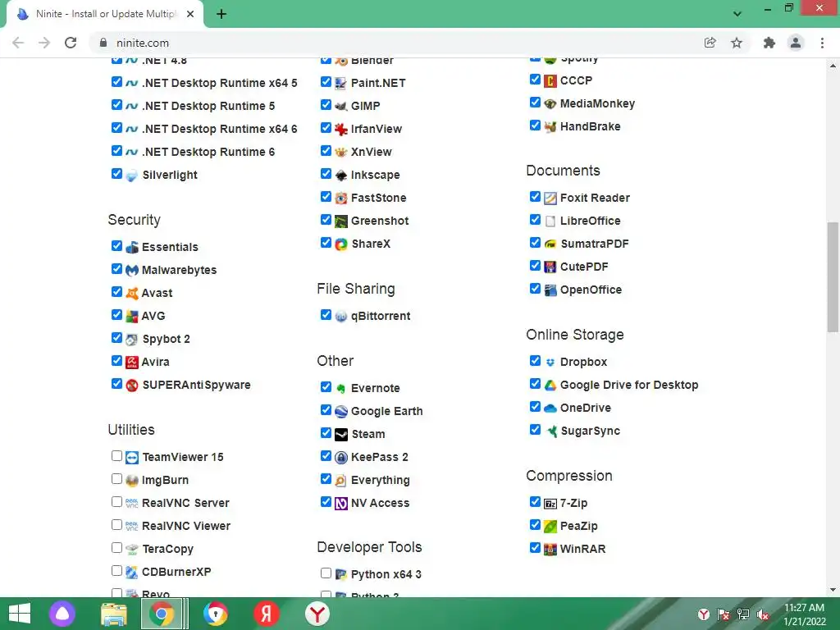The width and height of the screenshot is (840, 630).
Task: Uncheck the SugarSync checkbox
Action: 535,430
